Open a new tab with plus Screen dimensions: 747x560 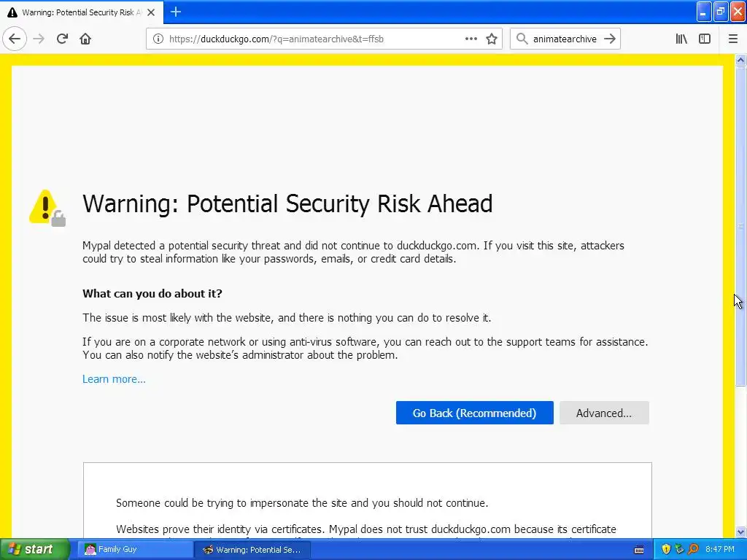(176, 12)
